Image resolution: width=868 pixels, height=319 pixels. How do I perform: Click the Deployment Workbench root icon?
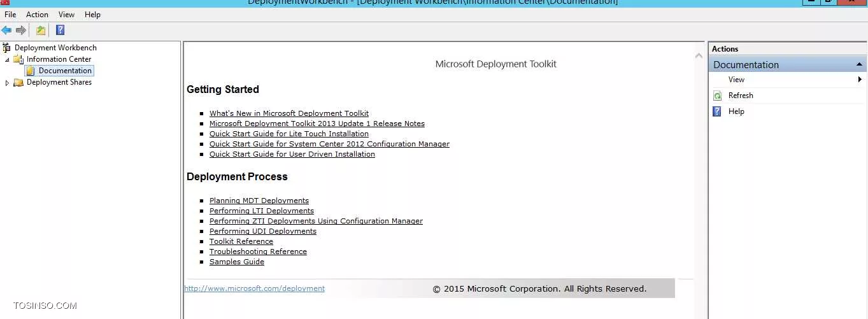(x=6, y=48)
